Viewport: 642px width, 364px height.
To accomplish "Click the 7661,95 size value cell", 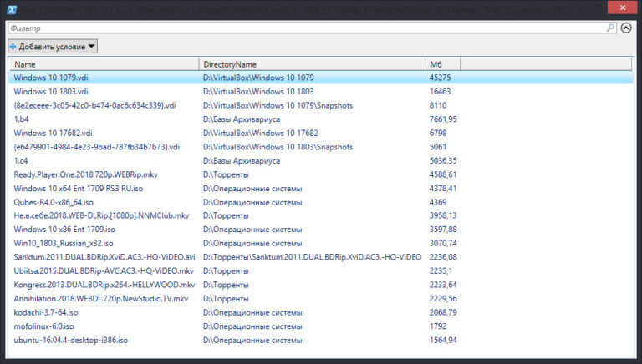I will [x=443, y=119].
